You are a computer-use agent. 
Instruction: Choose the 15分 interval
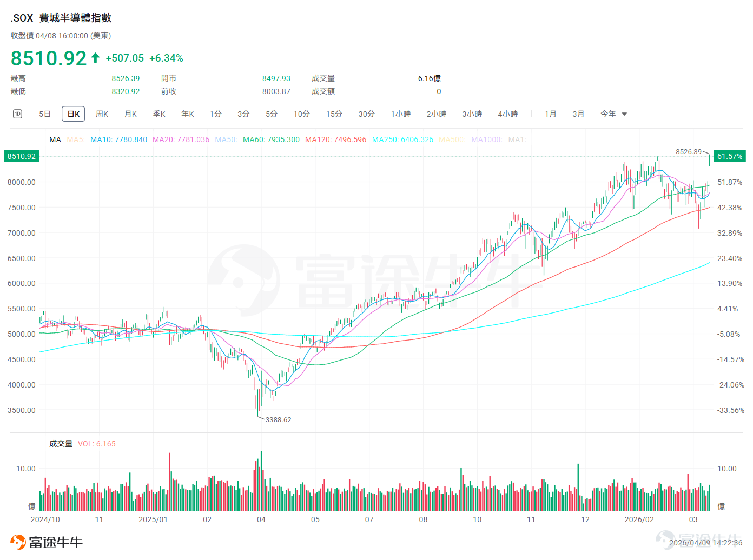[334, 114]
